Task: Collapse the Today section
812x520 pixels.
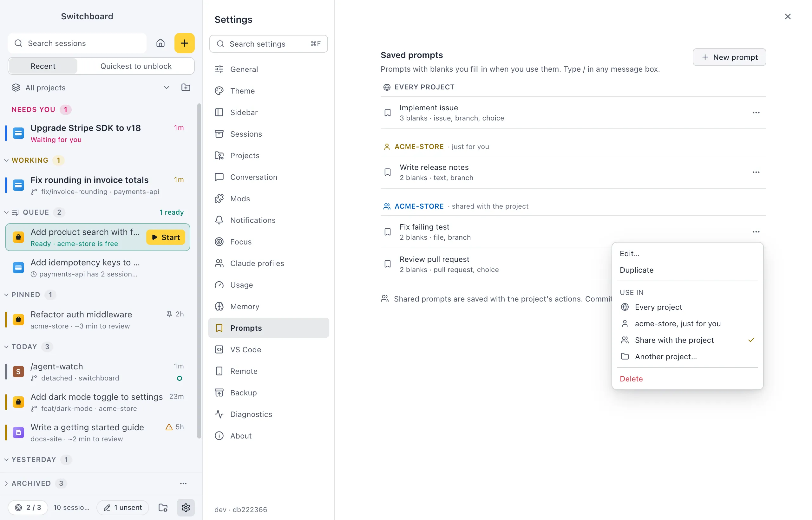Action: [6, 347]
